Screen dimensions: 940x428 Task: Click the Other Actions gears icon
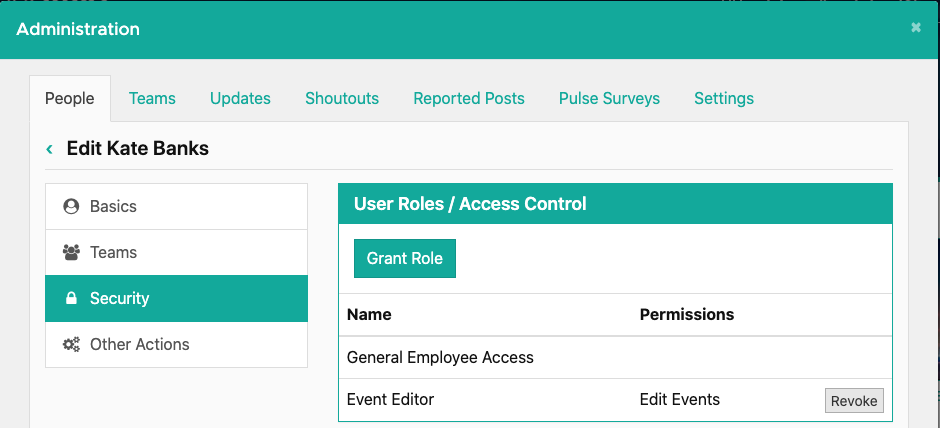71,344
